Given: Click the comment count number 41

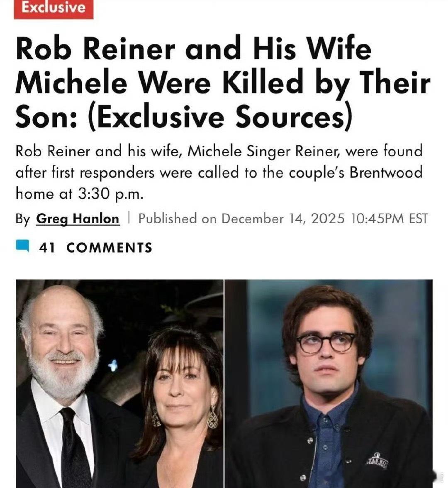Looking at the screenshot, I should pos(47,248).
